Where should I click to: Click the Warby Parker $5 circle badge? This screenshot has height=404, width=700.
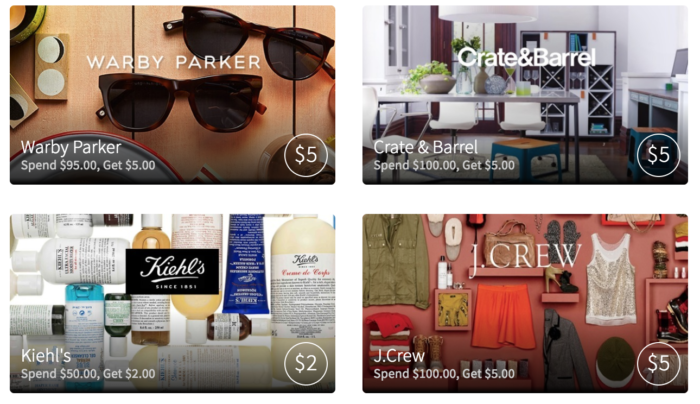tap(306, 155)
